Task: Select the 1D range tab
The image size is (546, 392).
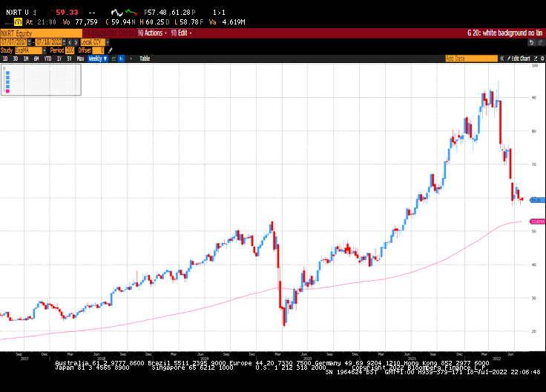Action: click(x=5, y=59)
